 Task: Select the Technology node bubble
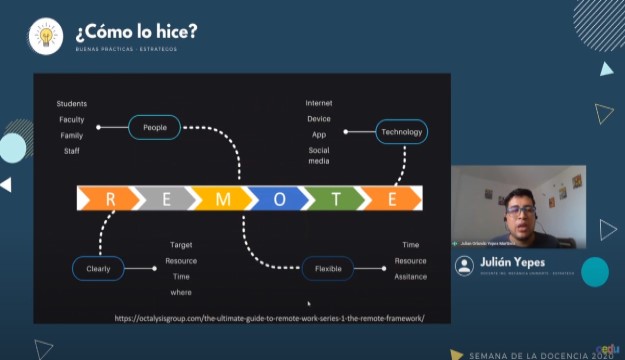point(401,132)
